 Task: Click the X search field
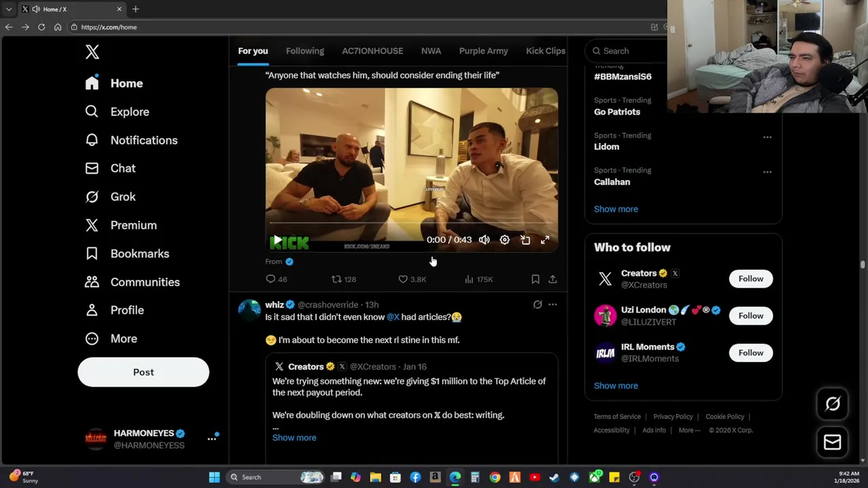pyautogui.click(x=627, y=51)
